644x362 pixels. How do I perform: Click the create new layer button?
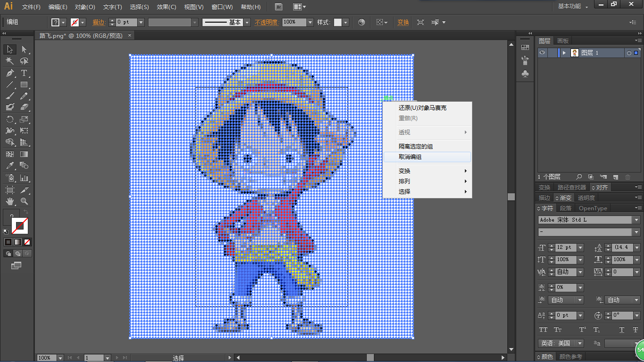click(x=615, y=177)
